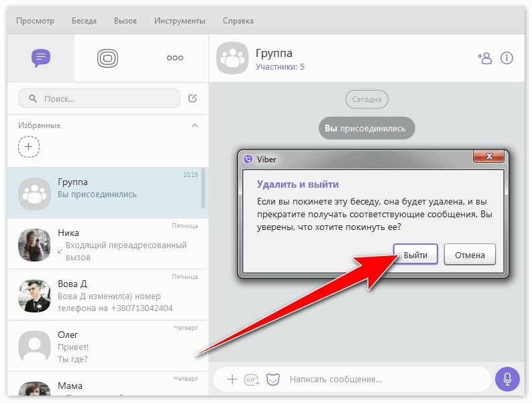Click the Группа avatar in chat list
The height and width of the screenshot is (403, 532).
pyautogui.click(x=34, y=194)
